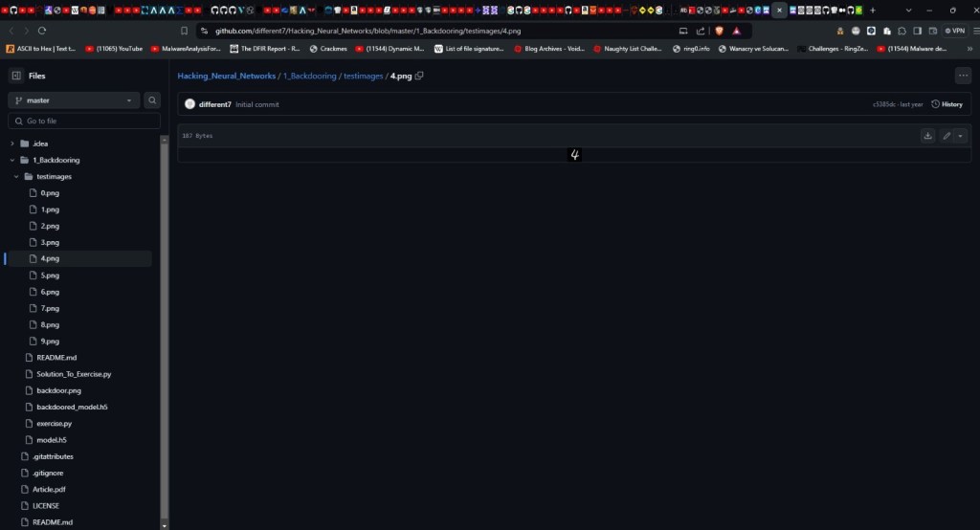Screen dimensions: 980x530
Task: Expand the edit options dropdown arrow
Action: [960, 136]
